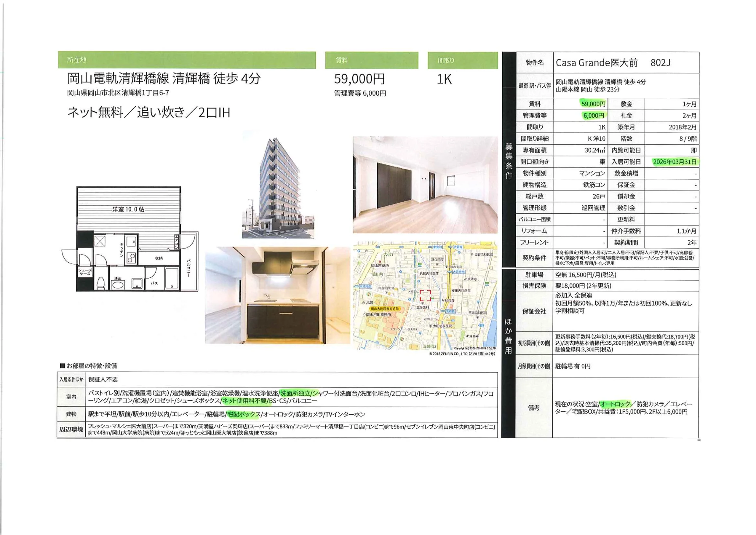Click the empty living room photo
Viewport: 756px width, 535px height.
[x=425, y=185]
